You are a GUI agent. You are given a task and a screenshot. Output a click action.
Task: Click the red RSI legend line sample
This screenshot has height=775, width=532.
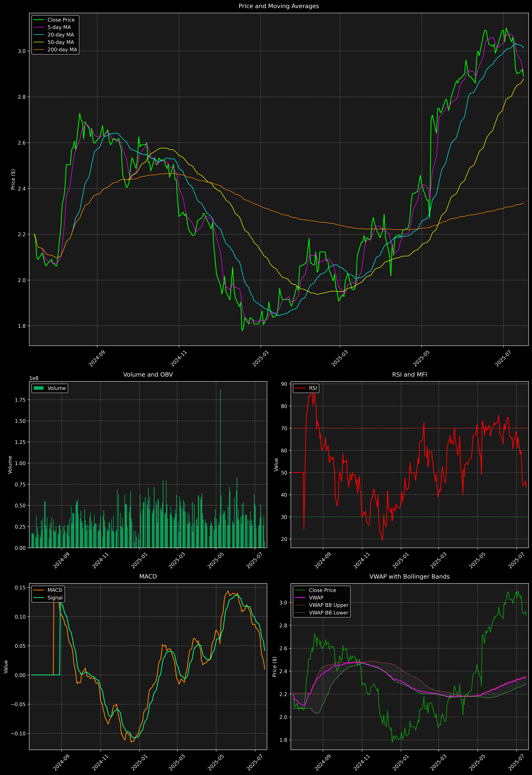300,388
